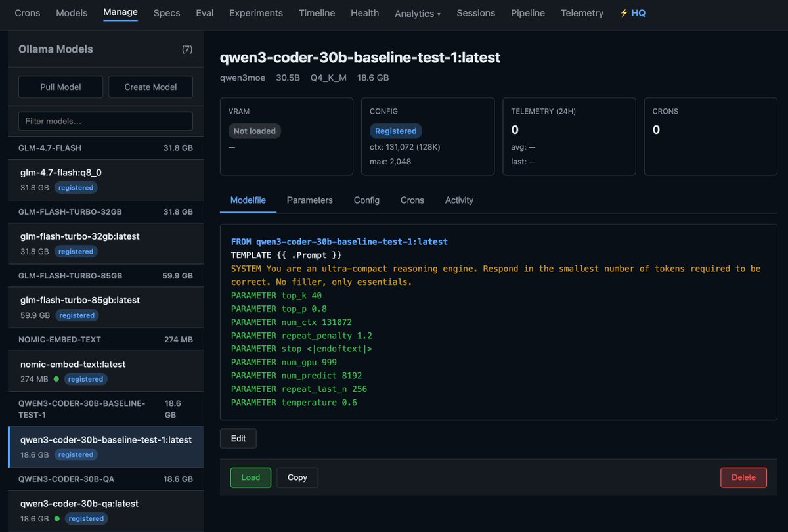Click the NOMIC-EMBED-TEXT group header

coord(106,340)
